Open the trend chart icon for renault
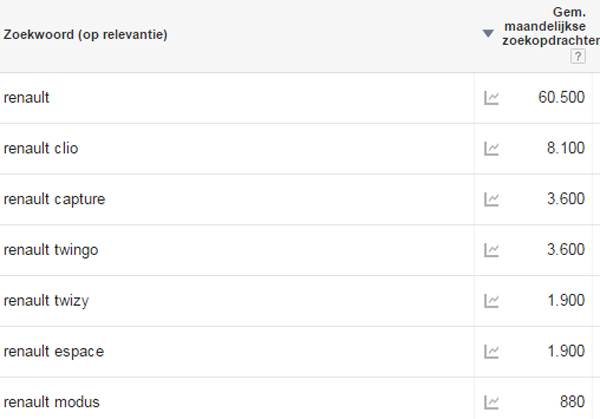600x419 pixels. tap(491, 98)
